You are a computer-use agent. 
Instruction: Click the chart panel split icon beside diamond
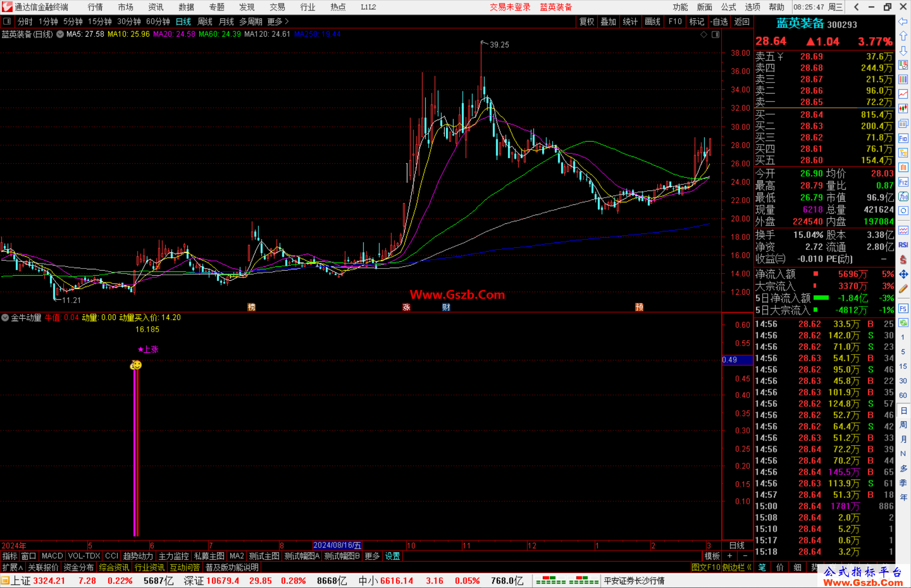pyautogui.click(x=715, y=35)
